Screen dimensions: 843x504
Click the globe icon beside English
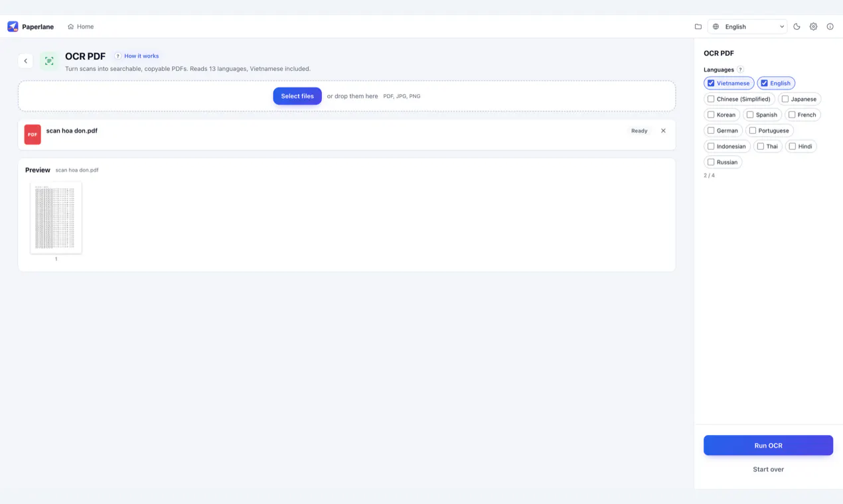(716, 27)
